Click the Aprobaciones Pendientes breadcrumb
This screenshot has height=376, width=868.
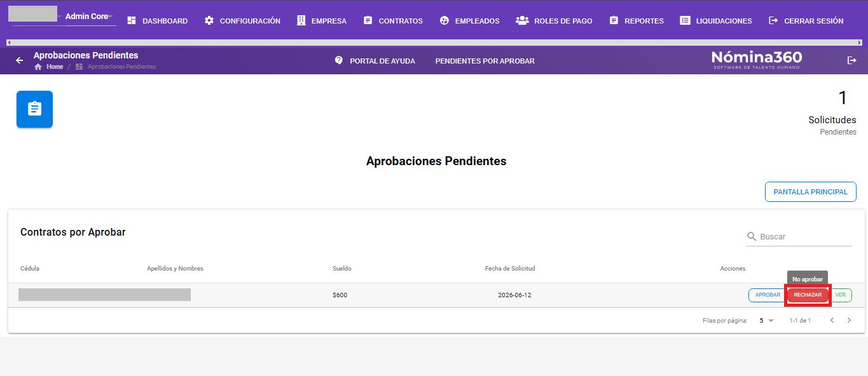click(121, 67)
